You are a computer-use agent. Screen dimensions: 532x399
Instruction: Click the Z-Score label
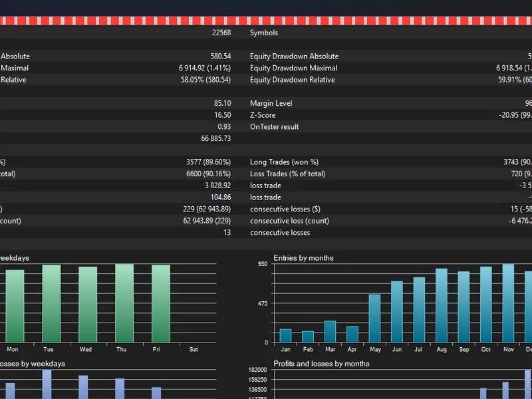(x=263, y=115)
